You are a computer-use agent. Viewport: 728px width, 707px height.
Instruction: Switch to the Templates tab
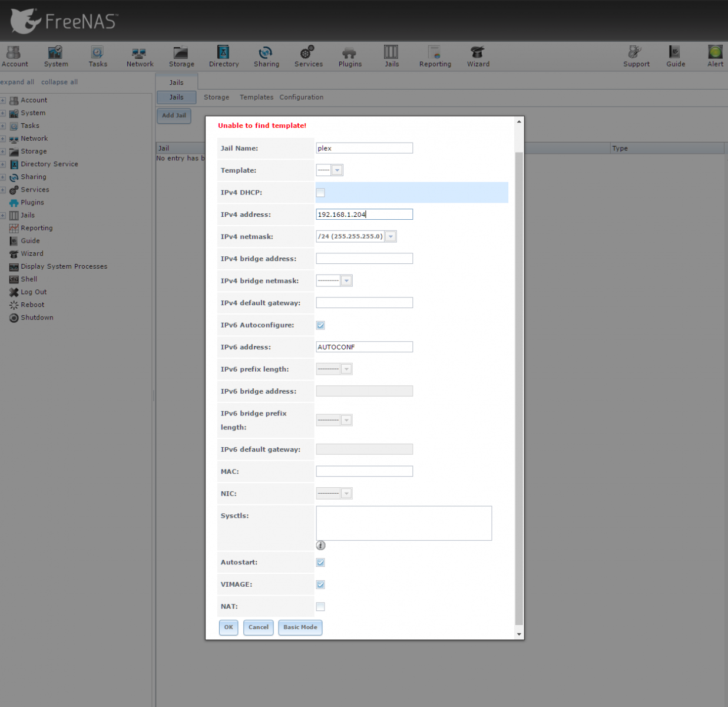click(x=256, y=97)
